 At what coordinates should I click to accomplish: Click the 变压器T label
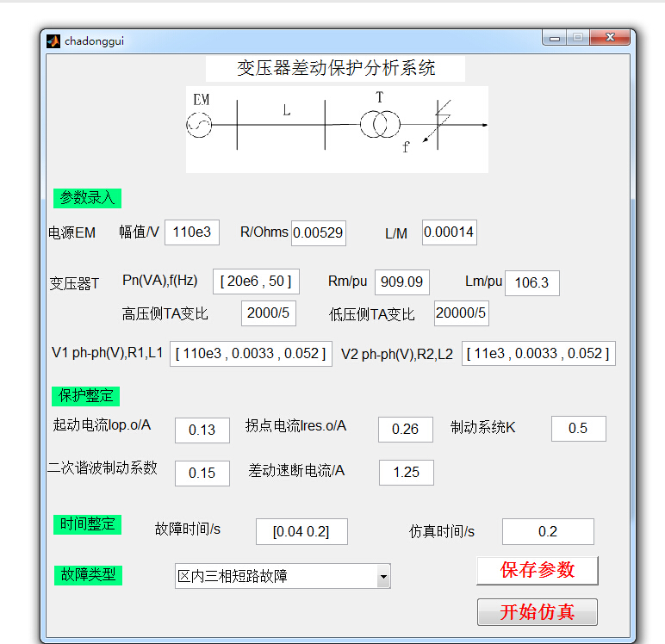point(74,283)
